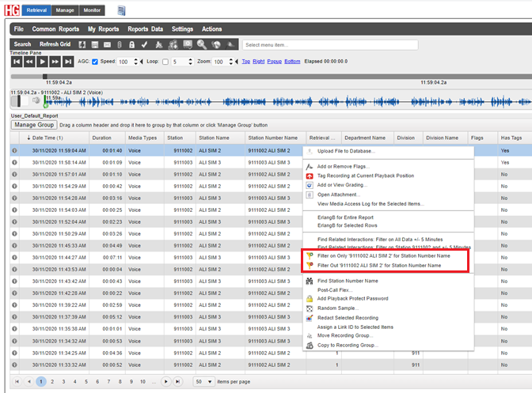Click the Manage Group button
Image resolution: width=532 pixels, height=393 pixels.
(x=34, y=125)
